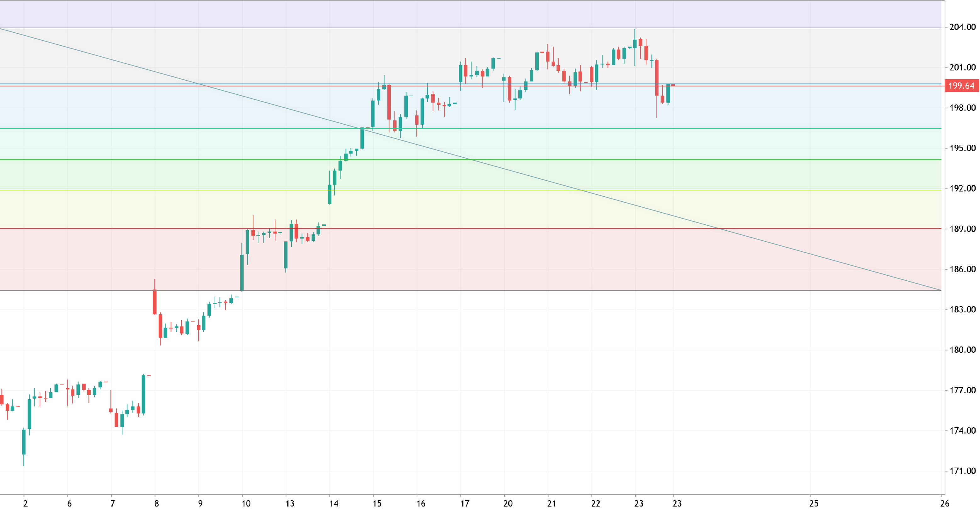Click the 201.00 price axis label
The height and width of the screenshot is (511, 980).
click(962, 67)
